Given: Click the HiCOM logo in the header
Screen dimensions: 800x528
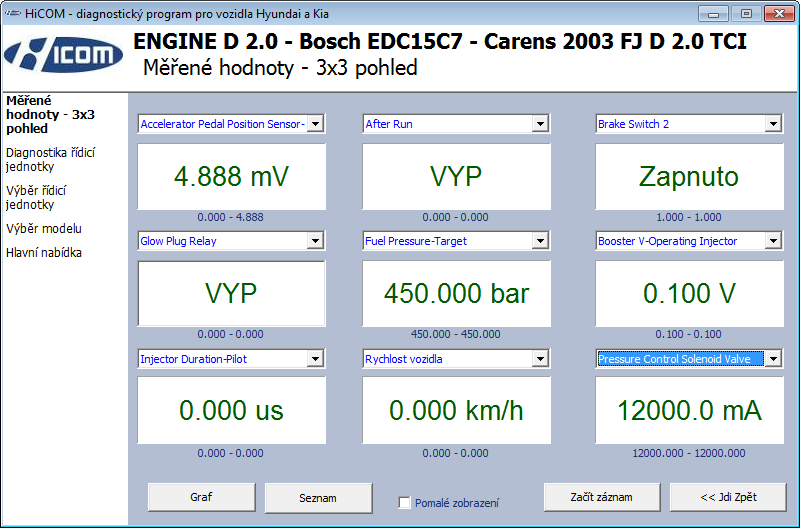Looking at the screenshot, I should click(x=63, y=54).
